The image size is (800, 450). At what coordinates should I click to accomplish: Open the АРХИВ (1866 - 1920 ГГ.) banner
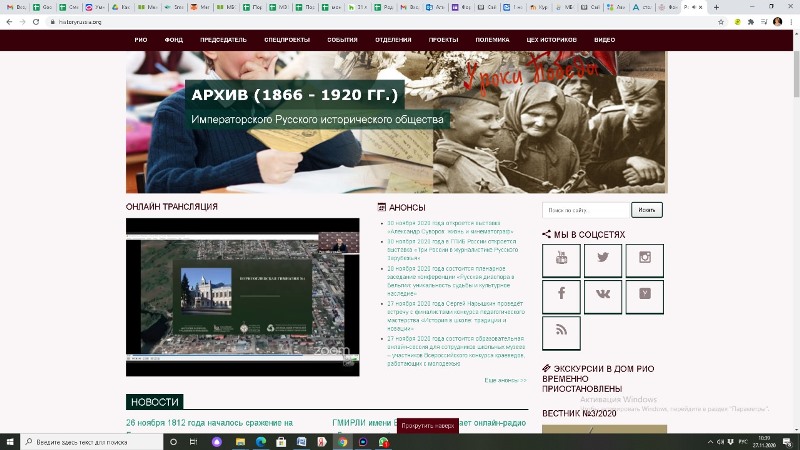tap(295, 96)
